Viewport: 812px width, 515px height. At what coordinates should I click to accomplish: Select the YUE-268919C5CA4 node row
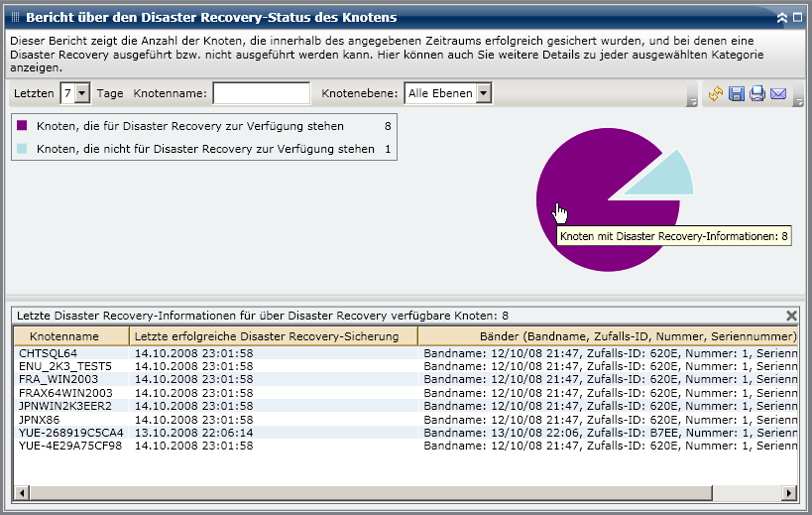click(406, 432)
